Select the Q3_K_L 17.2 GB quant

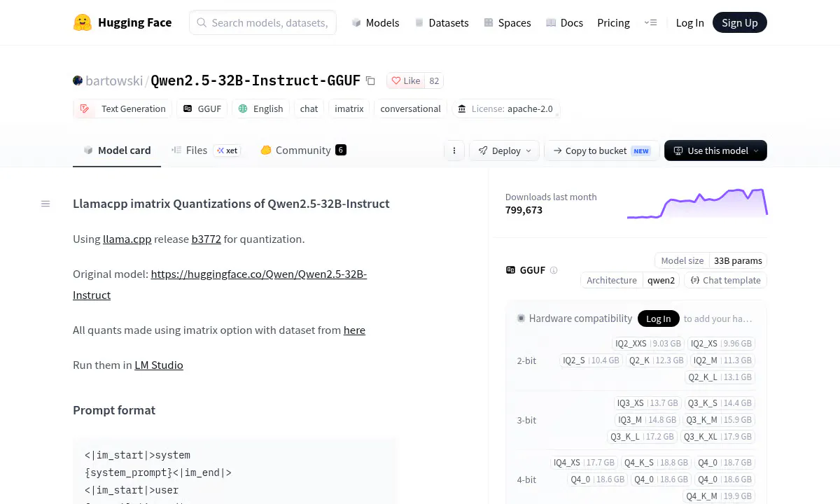click(642, 437)
